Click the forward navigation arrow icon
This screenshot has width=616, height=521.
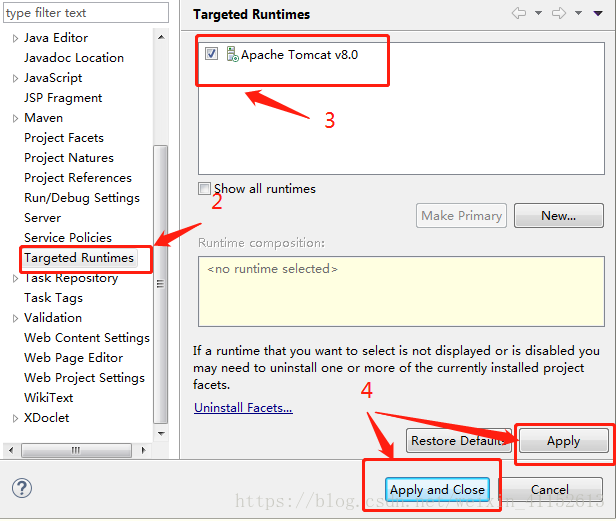pos(559,13)
